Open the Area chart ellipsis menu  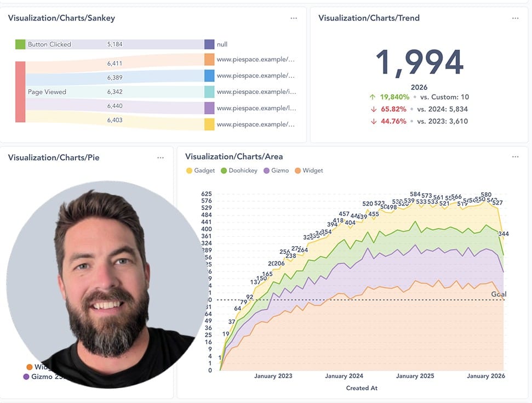click(515, 157)
